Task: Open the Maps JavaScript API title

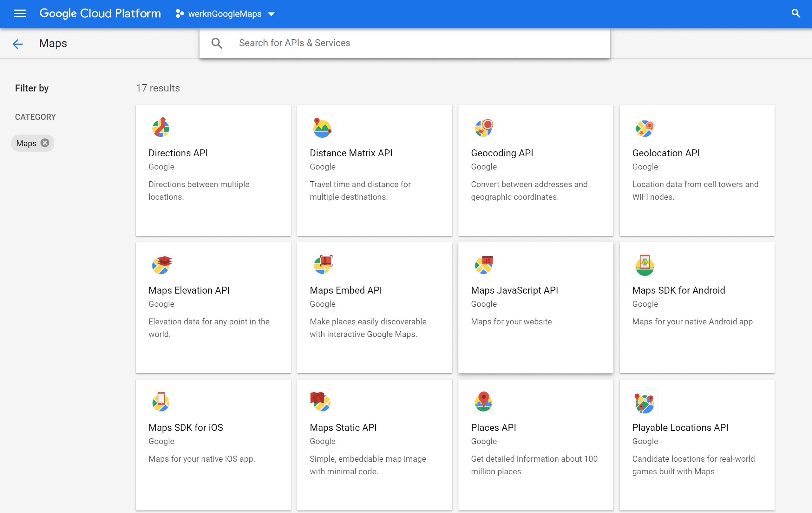Action: tap(514, 290)
